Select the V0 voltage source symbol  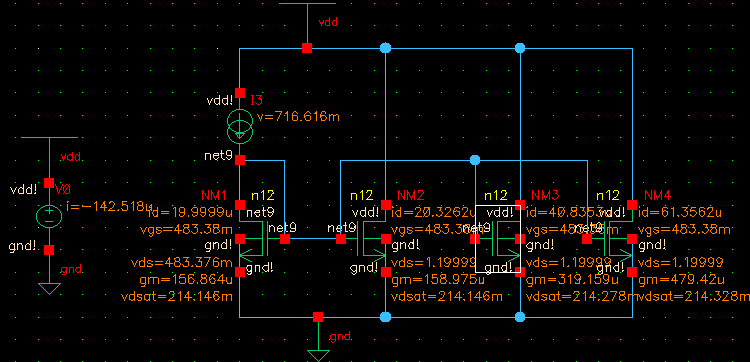point(49,216)
